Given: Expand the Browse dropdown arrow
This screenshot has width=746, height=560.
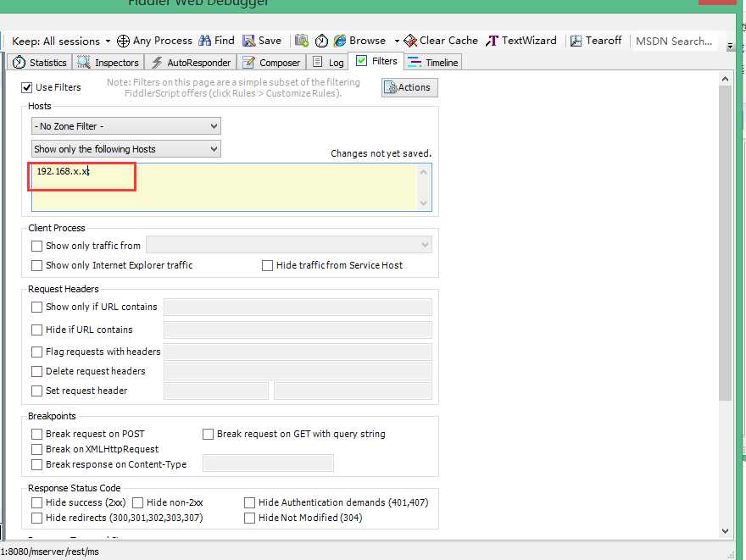Looking at the screenshot, I should click(397, 42).
